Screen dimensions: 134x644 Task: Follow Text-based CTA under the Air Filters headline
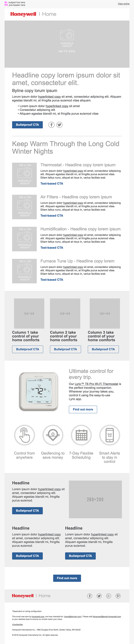point(52,215)
